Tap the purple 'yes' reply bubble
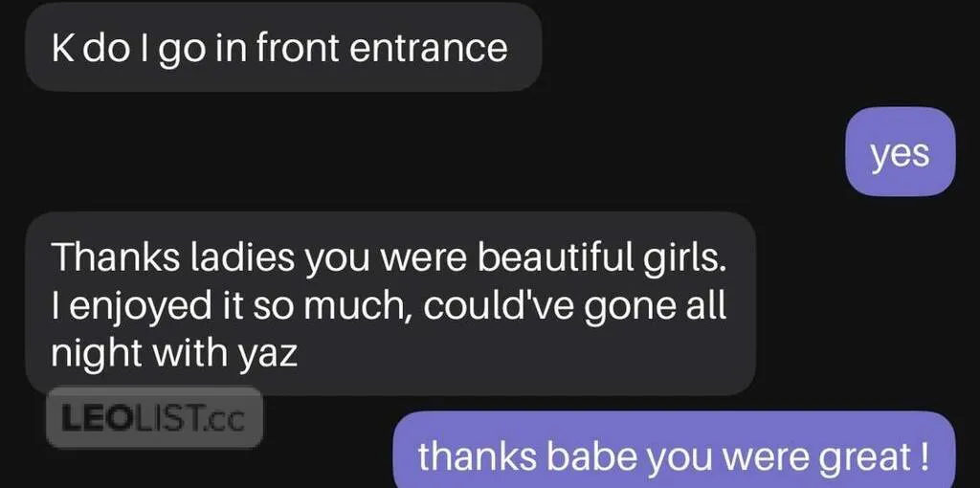 pos(900,152)
